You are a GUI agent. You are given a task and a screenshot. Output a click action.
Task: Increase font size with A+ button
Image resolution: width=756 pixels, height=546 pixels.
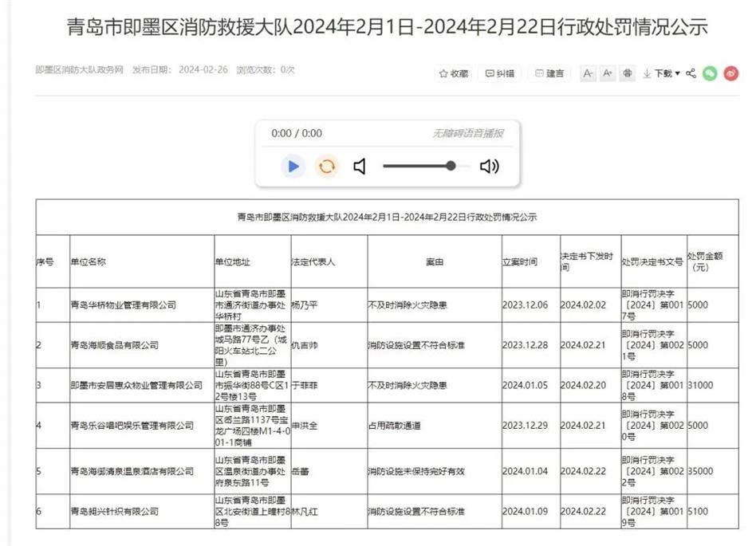tap(608, 73)
